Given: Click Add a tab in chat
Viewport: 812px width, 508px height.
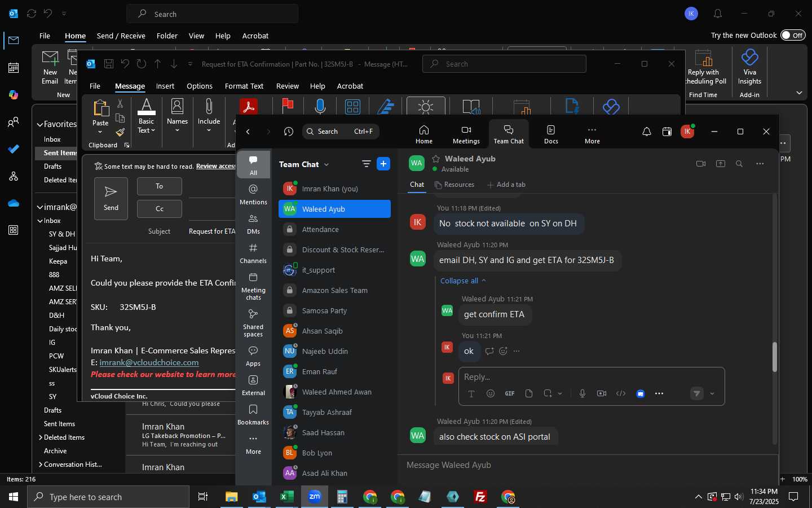Looking at the screenshot, I should tap(506, 185).
